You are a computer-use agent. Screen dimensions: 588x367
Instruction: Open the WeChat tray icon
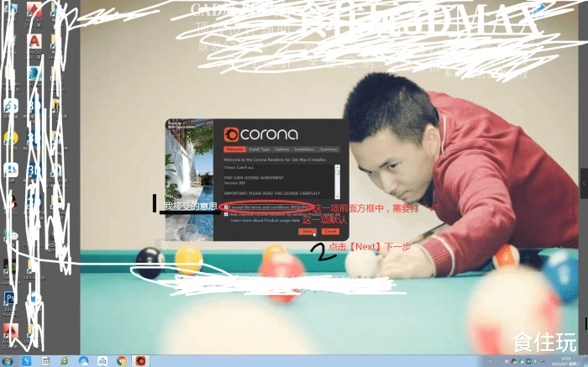click(x=522, y=362)
